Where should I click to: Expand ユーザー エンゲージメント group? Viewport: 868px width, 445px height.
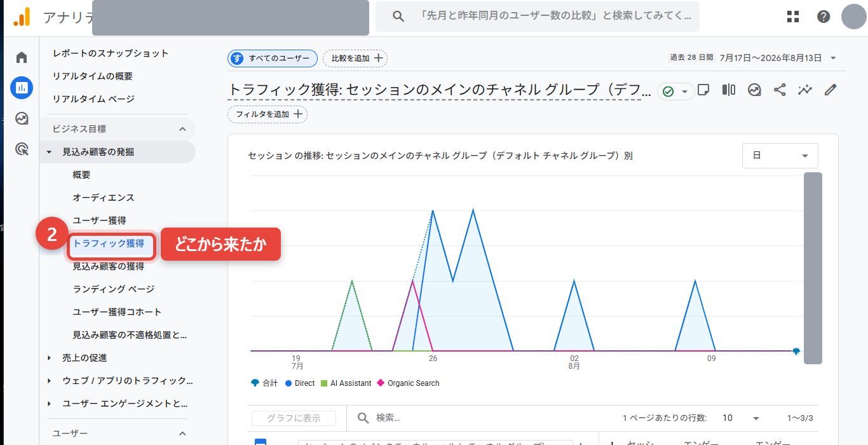point(50,404)
